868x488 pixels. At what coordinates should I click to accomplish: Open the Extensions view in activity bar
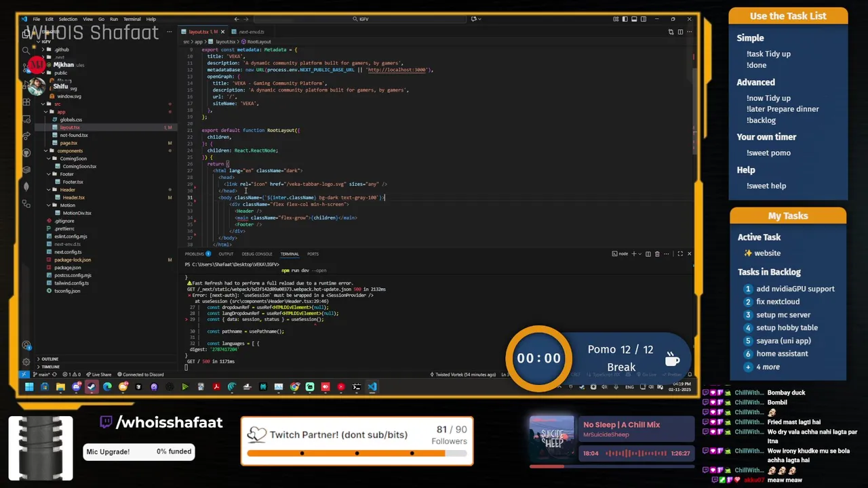[26, 102]
